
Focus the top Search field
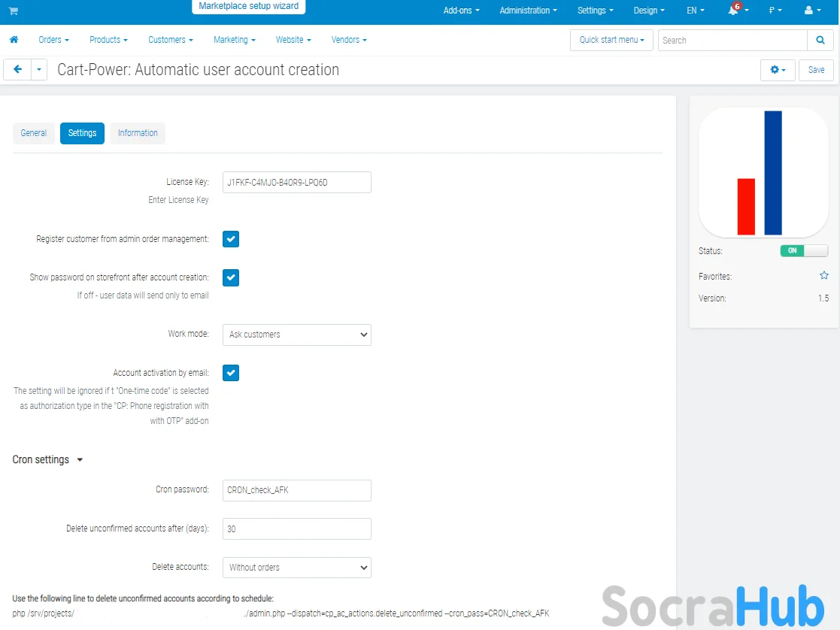click(732, 40)
